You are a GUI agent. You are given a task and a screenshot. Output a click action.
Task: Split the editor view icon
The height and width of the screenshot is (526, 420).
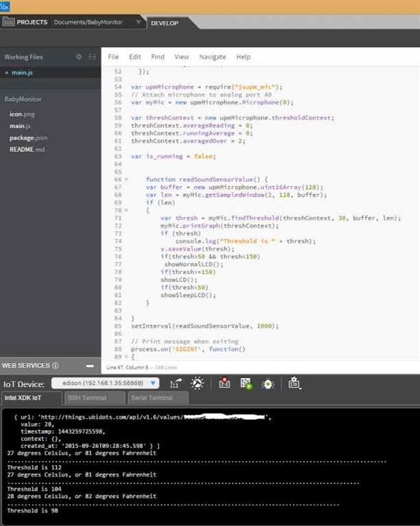click(x=92, y=57)
